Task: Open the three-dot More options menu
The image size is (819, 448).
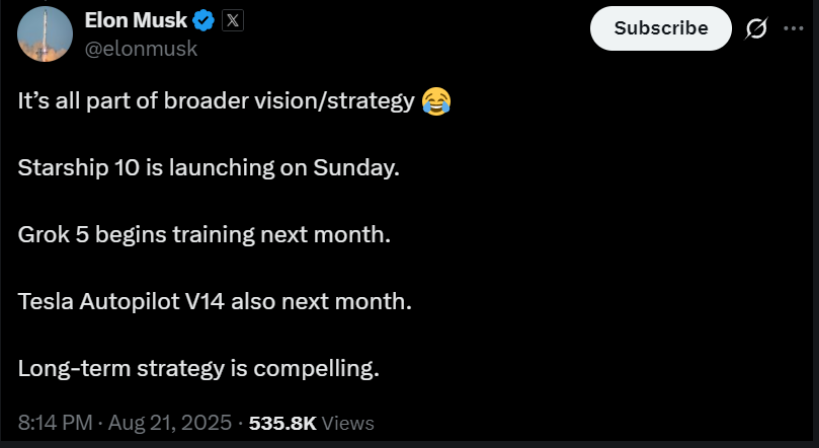Action: (794, 28)
